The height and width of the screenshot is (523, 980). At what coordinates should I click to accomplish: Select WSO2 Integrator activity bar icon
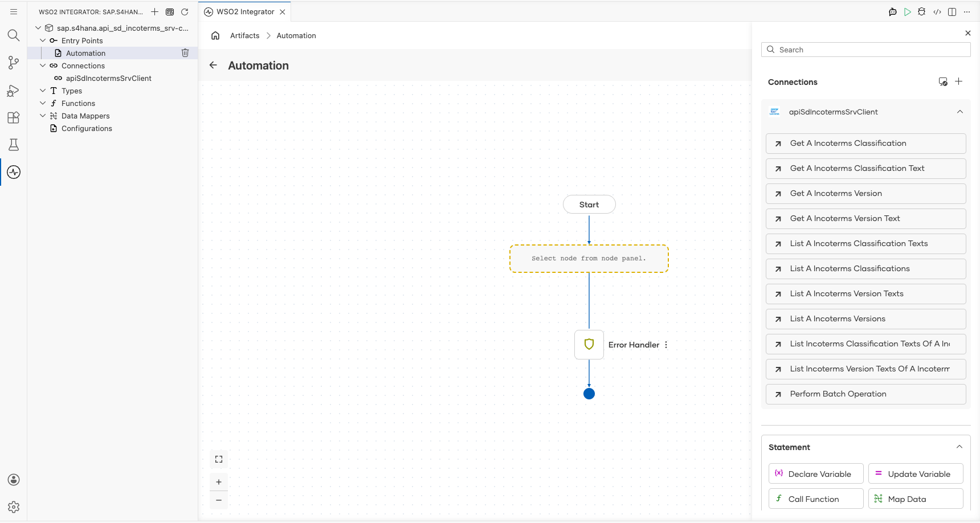coord(14,172)
